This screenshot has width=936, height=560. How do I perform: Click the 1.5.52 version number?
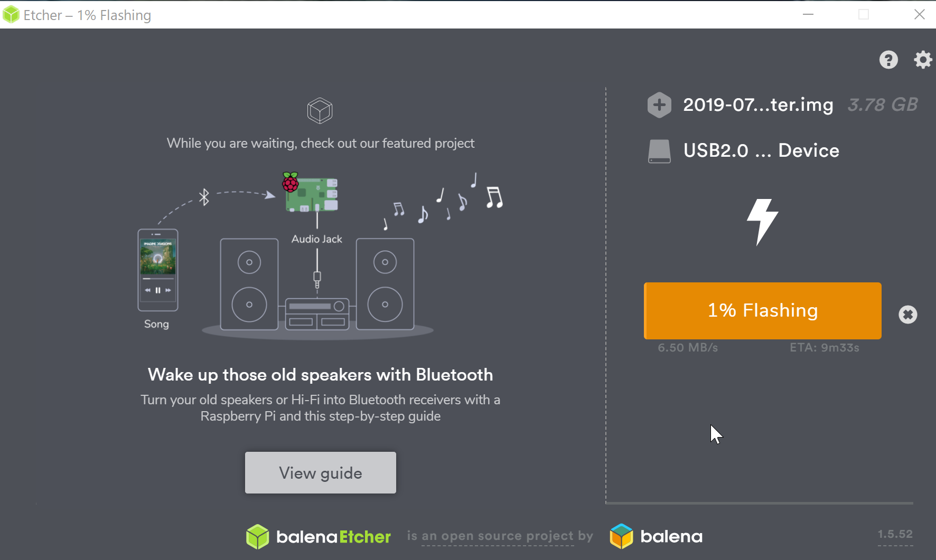point(895,534)
